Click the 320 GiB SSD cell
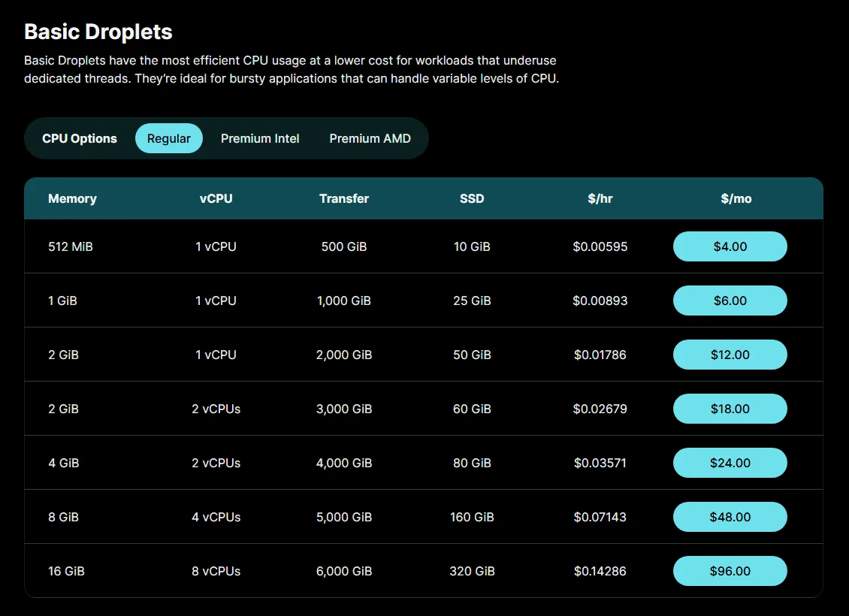This screenshot has width=849, height=616. [x=472, y=572]
